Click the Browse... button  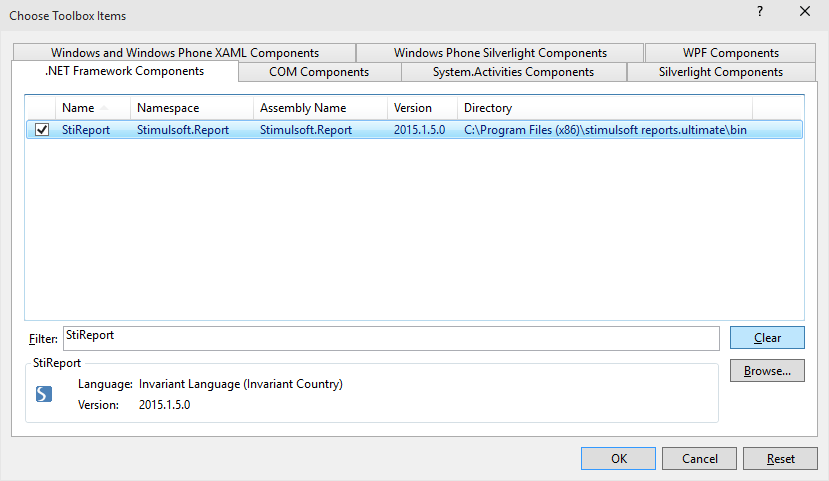click(767, 371)
